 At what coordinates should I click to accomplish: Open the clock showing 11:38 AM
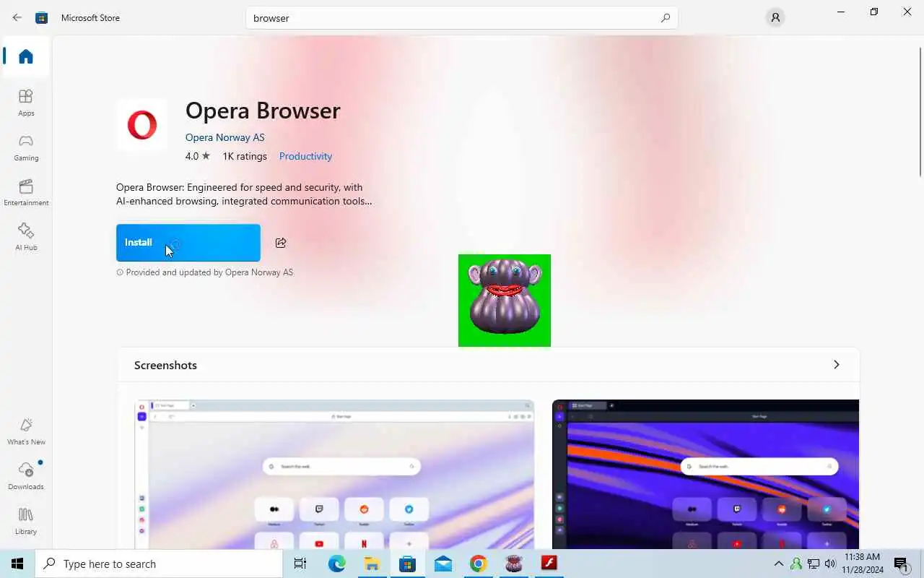click(x=862, y=564)
